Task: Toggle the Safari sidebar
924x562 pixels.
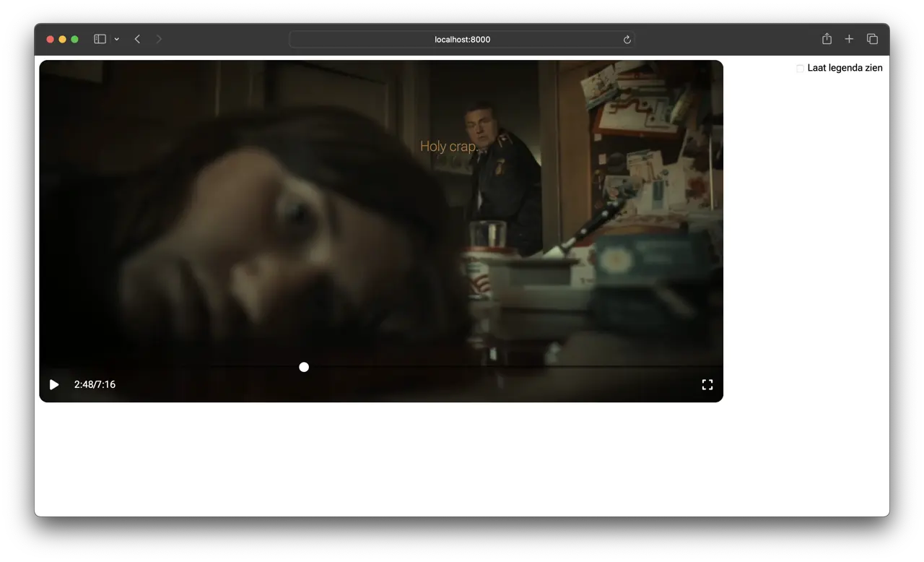Action: tap(100, 39)
